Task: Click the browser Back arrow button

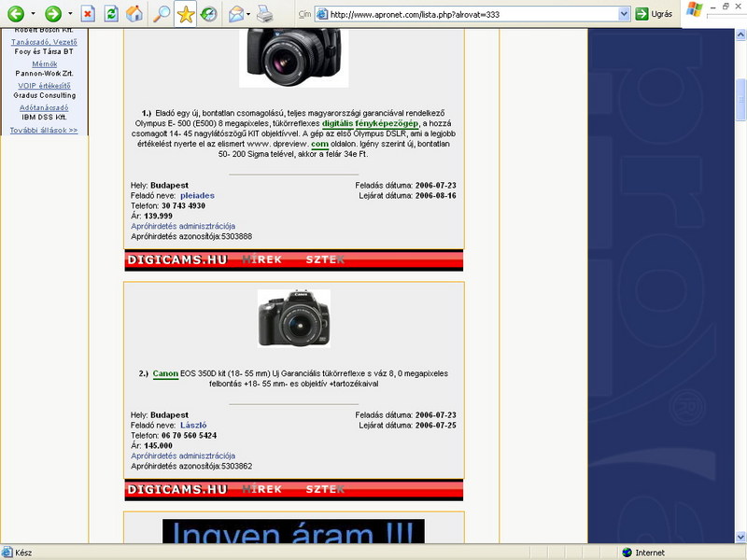Action: 15,14
